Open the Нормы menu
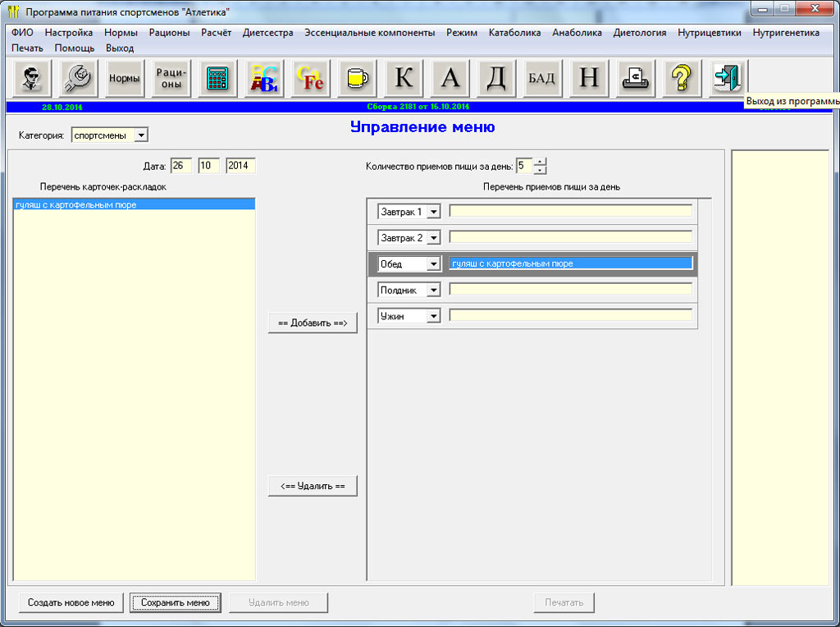 point(121,33)
